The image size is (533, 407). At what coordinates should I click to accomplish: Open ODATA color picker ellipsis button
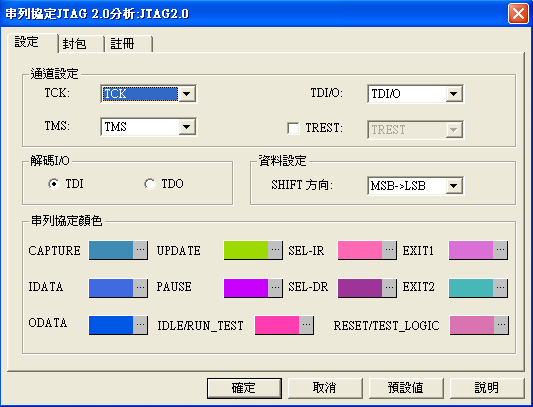click(140, 325)
